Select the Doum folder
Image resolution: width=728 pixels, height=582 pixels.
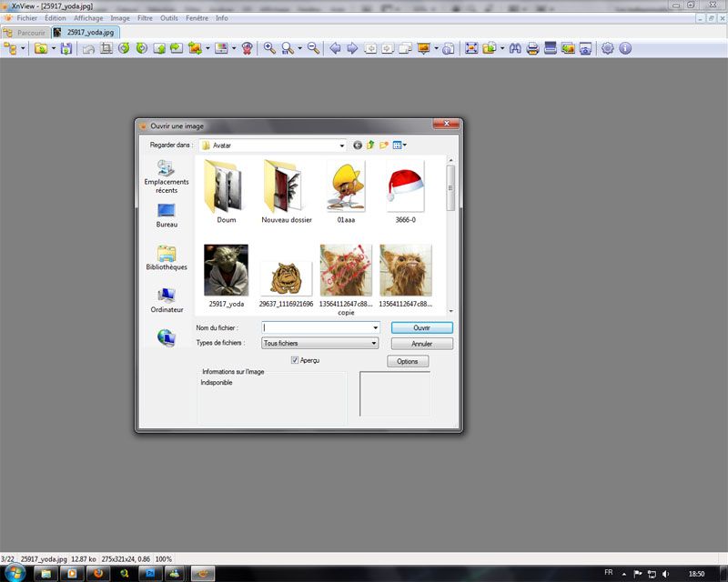[226, 191]
